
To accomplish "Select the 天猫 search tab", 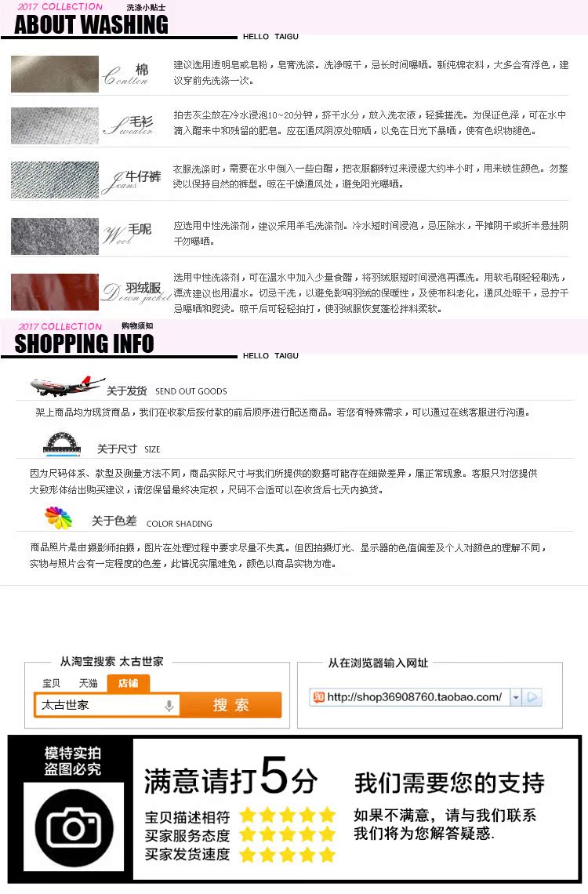I will click(89, 683).
